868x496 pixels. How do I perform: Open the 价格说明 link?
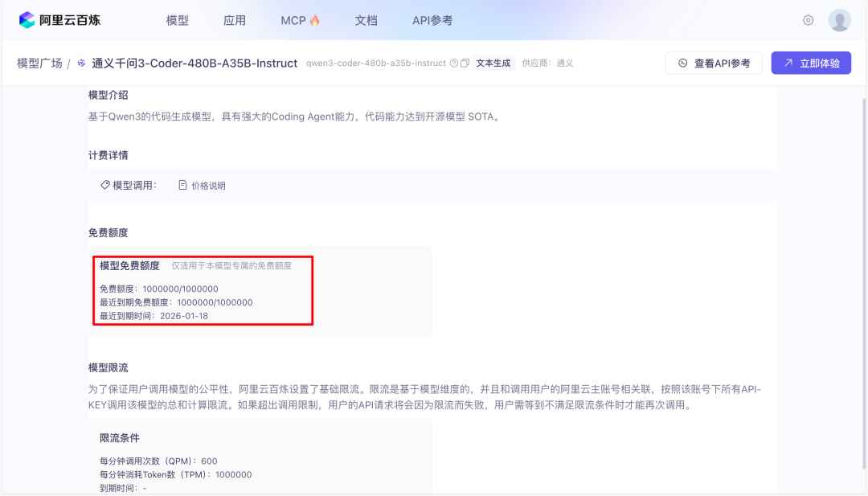pyautogui.click(x=208, y=186)
